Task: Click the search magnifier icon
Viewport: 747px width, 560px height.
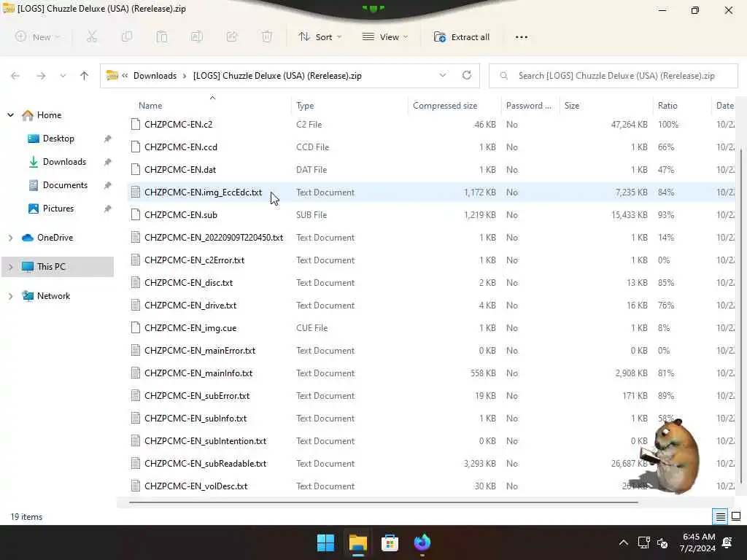Action: pos(503,76)
